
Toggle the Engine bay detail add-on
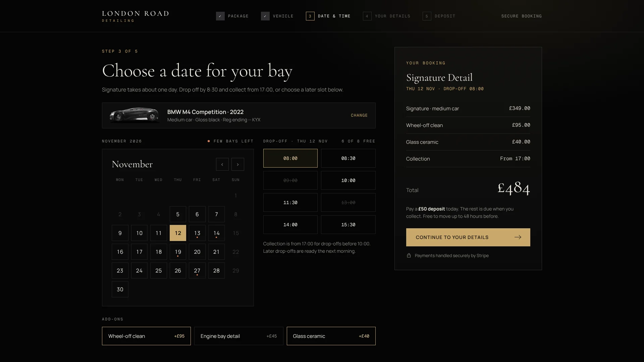238,336
